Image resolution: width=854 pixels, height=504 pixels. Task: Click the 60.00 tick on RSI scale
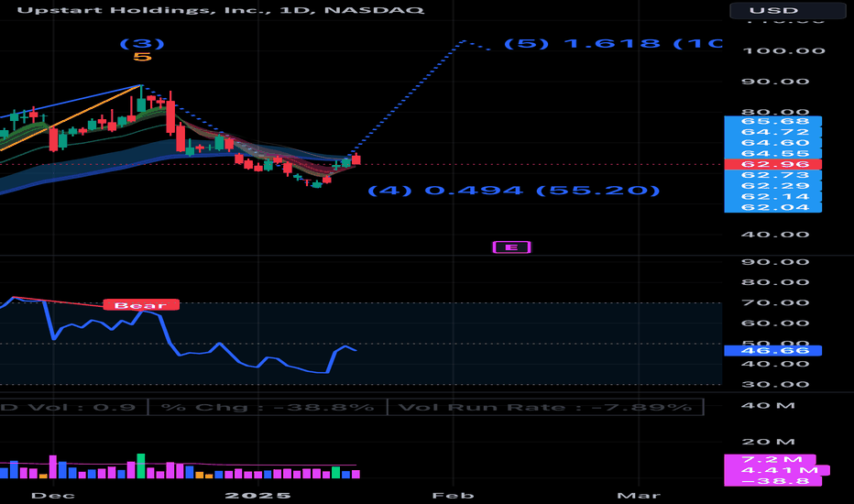coord(775,323)
